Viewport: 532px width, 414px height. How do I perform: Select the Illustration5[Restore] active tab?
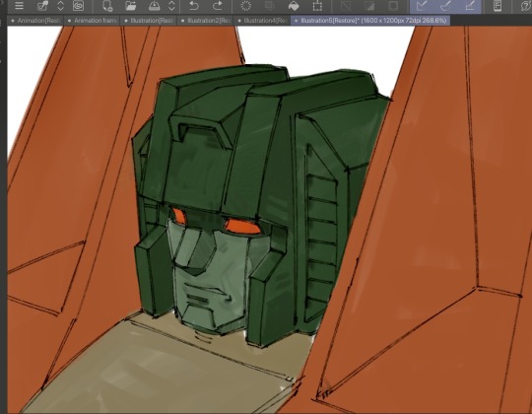(x=370, y=21)
